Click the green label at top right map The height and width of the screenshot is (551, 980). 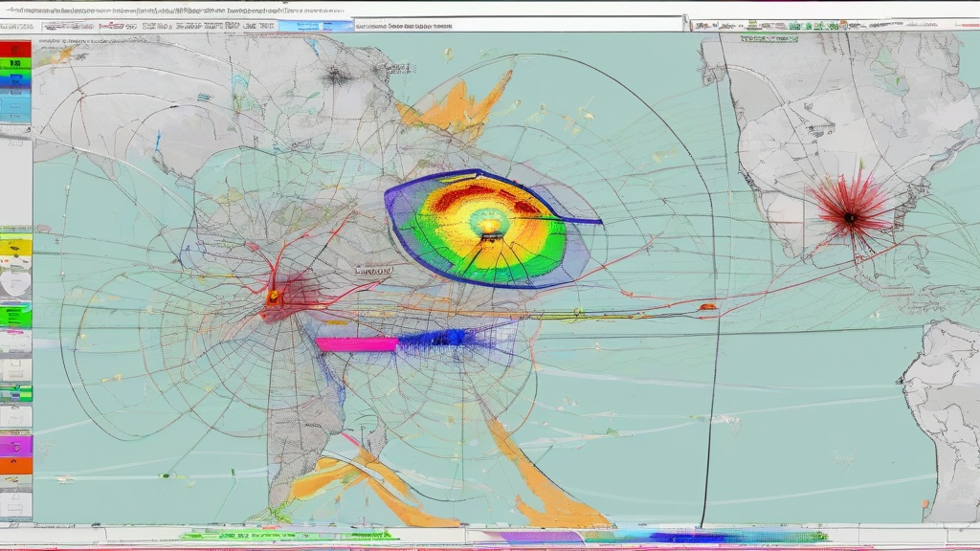768,38
